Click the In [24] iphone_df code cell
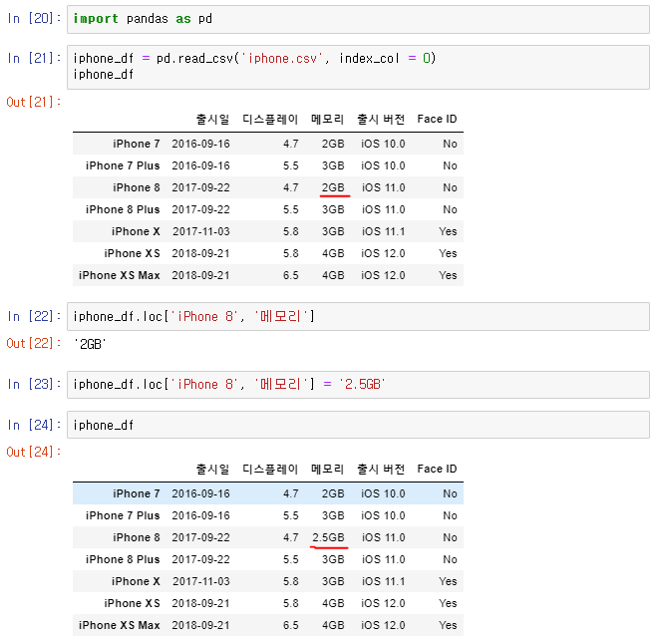 click(358, 425)
